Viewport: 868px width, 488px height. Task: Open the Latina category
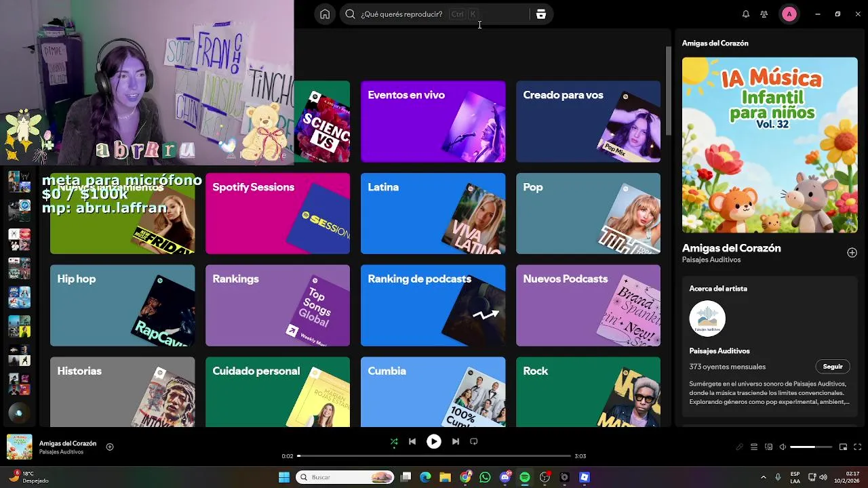433,213
